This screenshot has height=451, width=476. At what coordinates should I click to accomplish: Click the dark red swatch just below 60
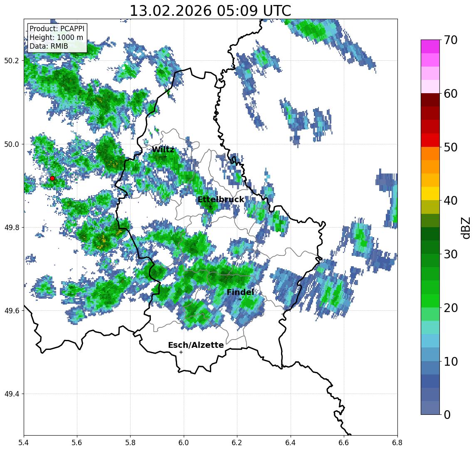(x=430, y=100)
